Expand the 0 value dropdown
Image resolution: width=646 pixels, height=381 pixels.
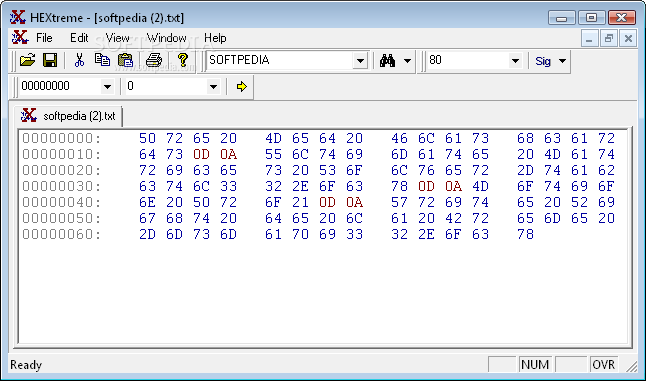[213, 86]
